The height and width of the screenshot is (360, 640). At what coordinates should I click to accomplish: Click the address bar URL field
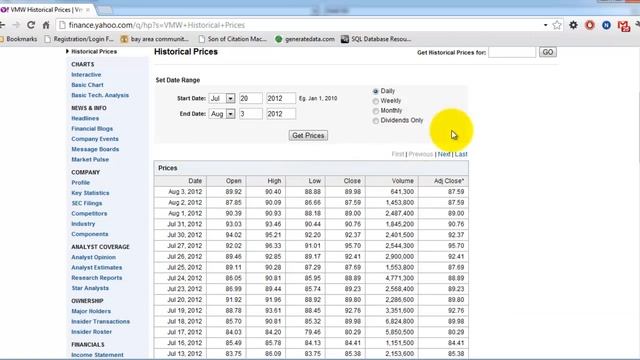coord(302,25)
